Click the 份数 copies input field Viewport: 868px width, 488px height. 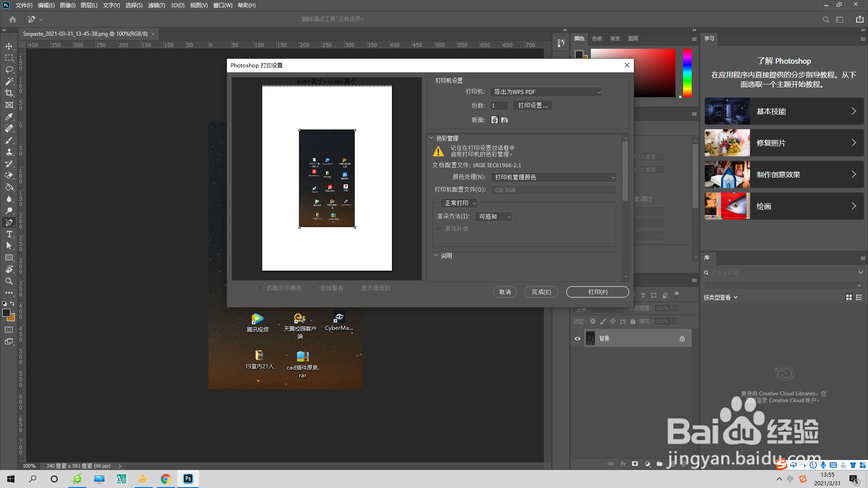(499, 105)
